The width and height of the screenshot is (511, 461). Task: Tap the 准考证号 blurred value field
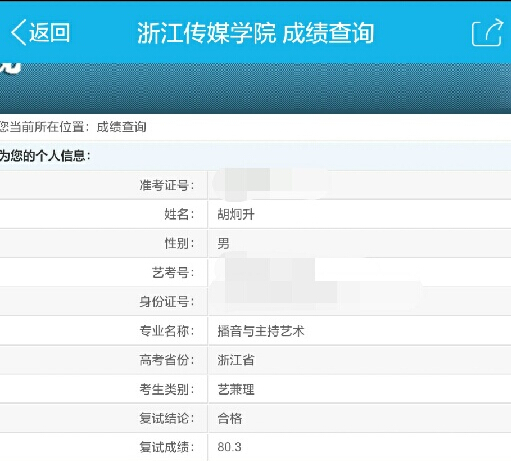pos(359,185)
